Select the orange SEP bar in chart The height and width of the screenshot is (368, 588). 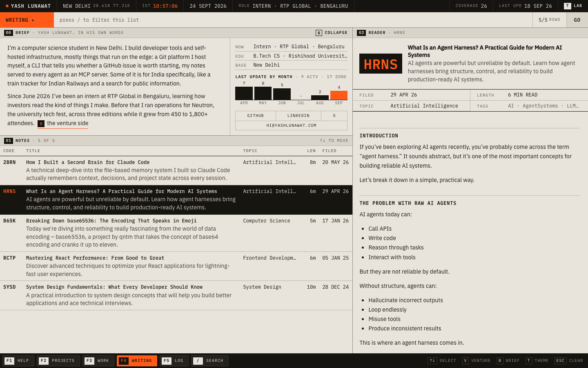coord(339,95)
